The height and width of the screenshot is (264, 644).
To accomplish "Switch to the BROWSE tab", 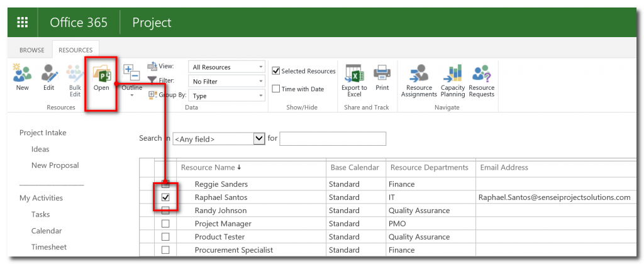I will tap(31, 50).
